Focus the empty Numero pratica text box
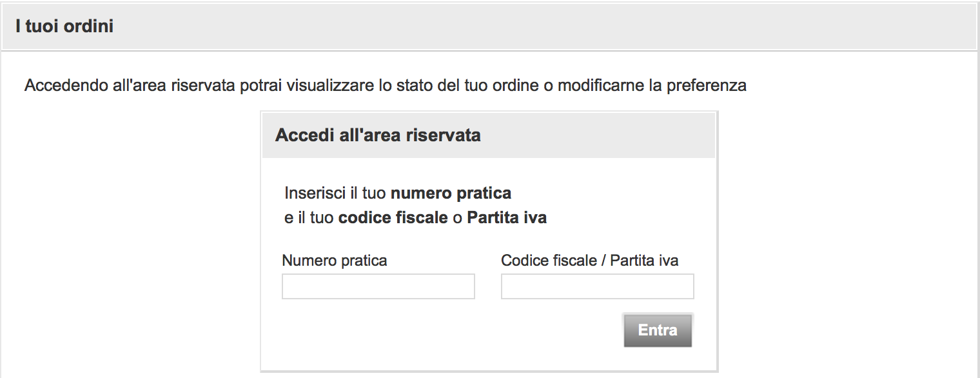The width and height of the screenshot is (980, 378). coord(378,286)
